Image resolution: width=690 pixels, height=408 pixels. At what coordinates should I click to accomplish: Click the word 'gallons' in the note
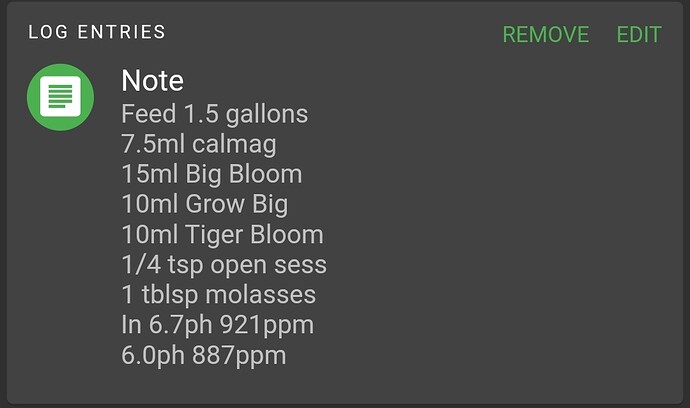(x=267, y=115)
